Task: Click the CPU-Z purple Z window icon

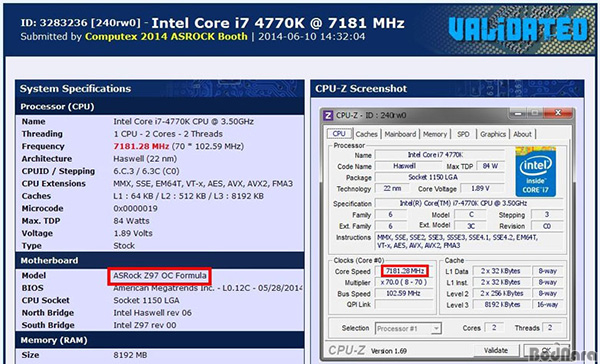Action: click(328, 115)
